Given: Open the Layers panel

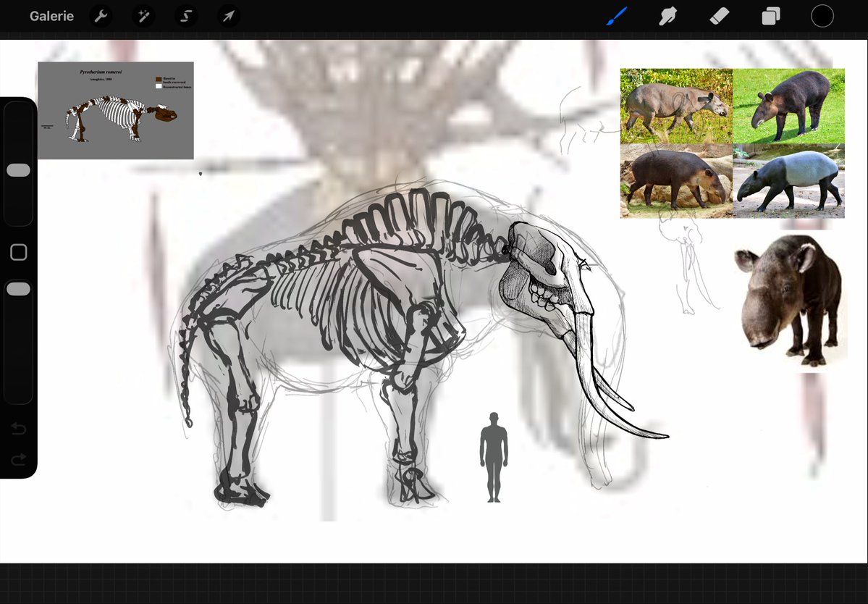Looking at the screenshot, I should (770, 15).
